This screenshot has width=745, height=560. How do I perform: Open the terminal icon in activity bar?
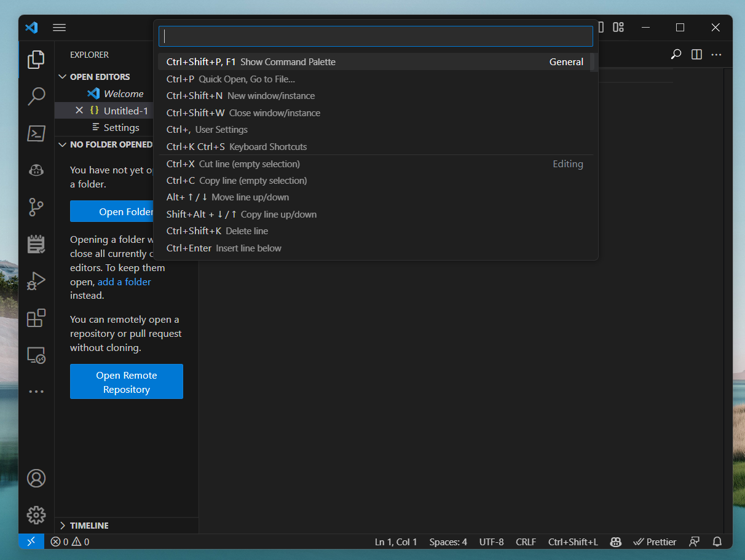pos(36,133)
